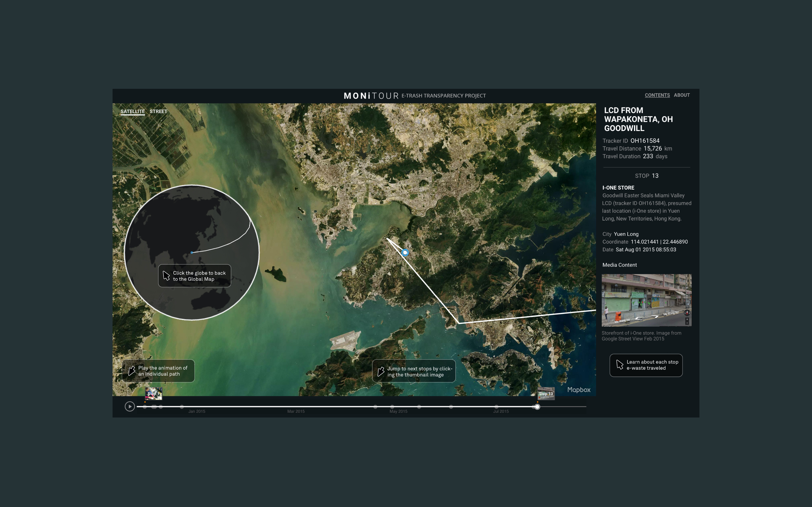
Task: Open the ABOUT page
Action: [x=682, y=95]
